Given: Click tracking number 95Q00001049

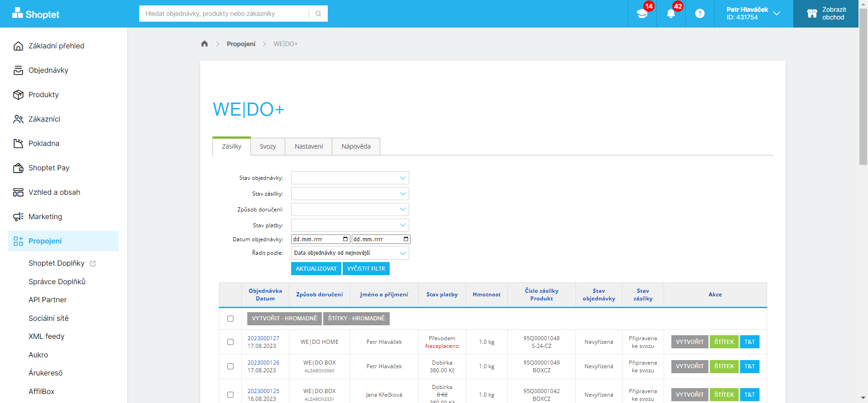Looking at the screenshot, I should click(x=542, y=363).
